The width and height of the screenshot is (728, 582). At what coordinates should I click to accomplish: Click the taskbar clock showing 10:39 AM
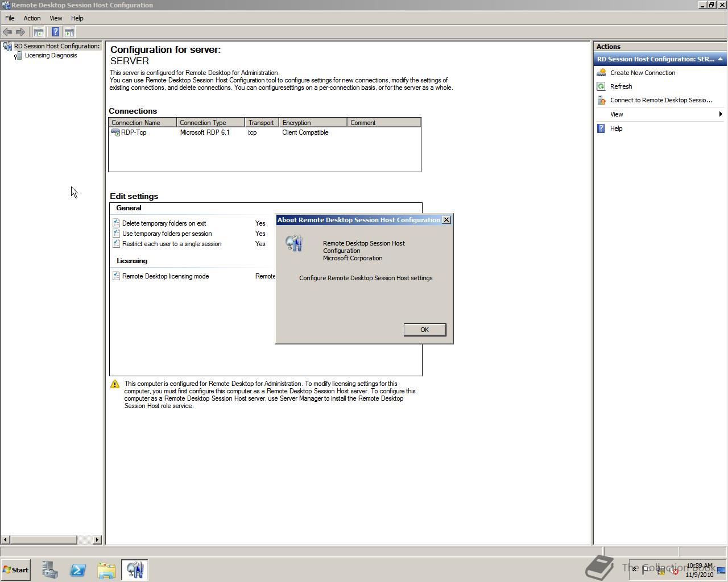click(x=700, y=570)
